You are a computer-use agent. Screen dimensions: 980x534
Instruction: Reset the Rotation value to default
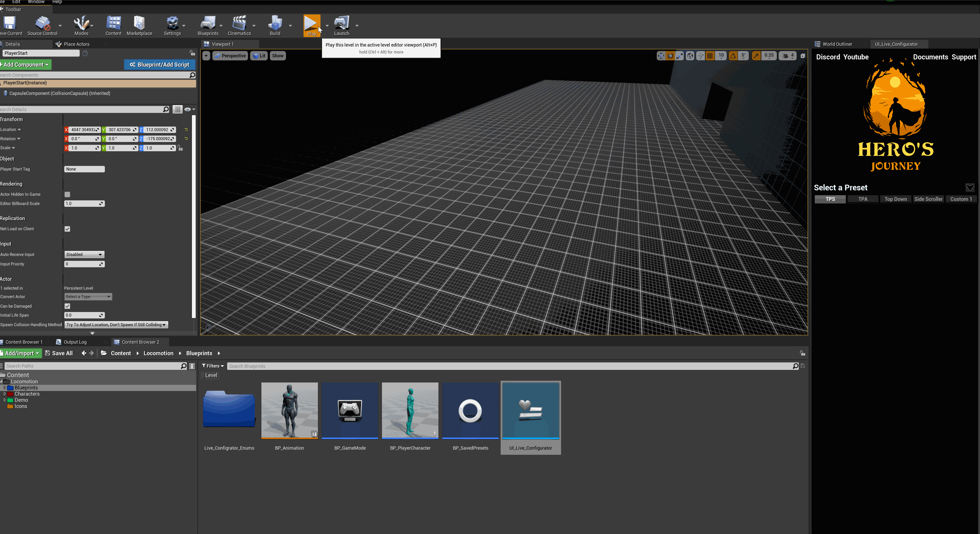click(186, 139)
